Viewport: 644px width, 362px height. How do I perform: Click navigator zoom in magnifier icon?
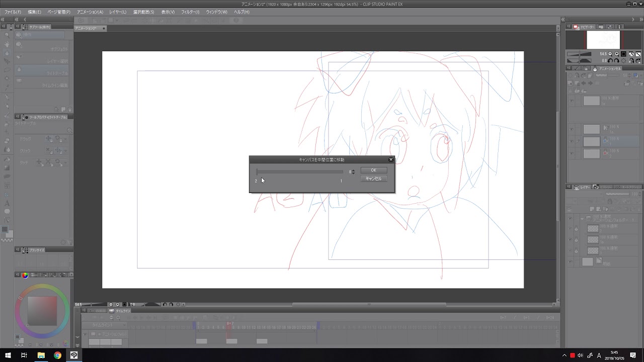point(617,54)
